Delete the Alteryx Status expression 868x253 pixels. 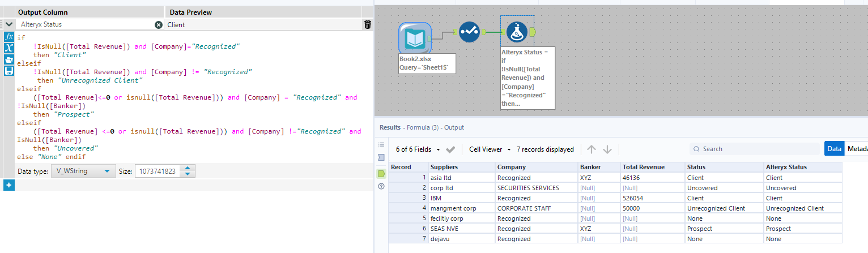click(x=368, y=24)
